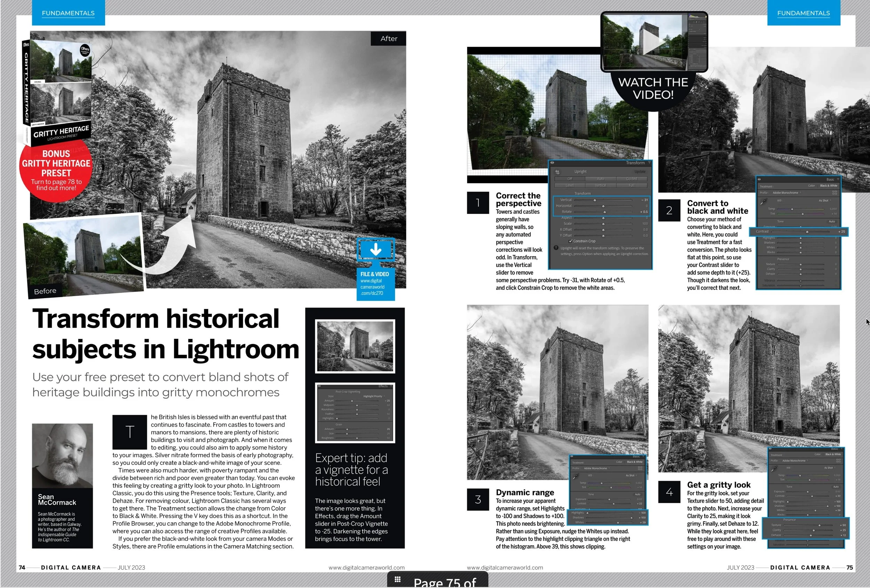Open the digitalcameraworld.com/dc270 file link
The width and height of the screenshot is (870, 588).
[x=372, y=287]
